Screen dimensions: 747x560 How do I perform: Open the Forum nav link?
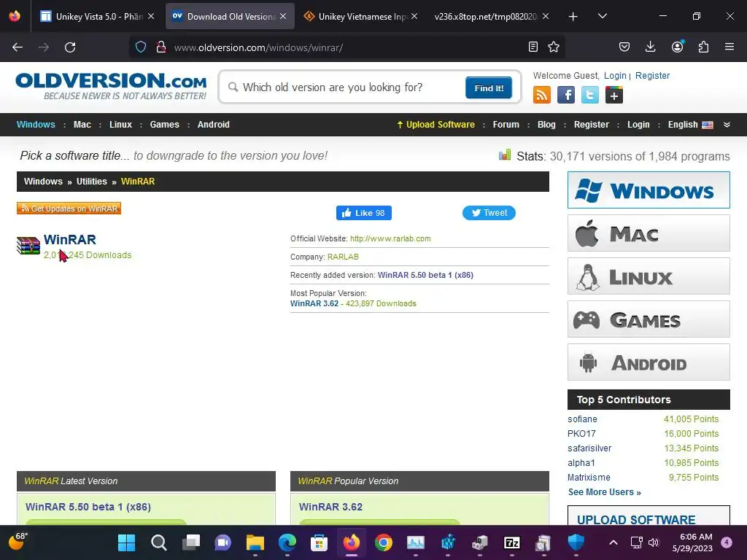506,125
